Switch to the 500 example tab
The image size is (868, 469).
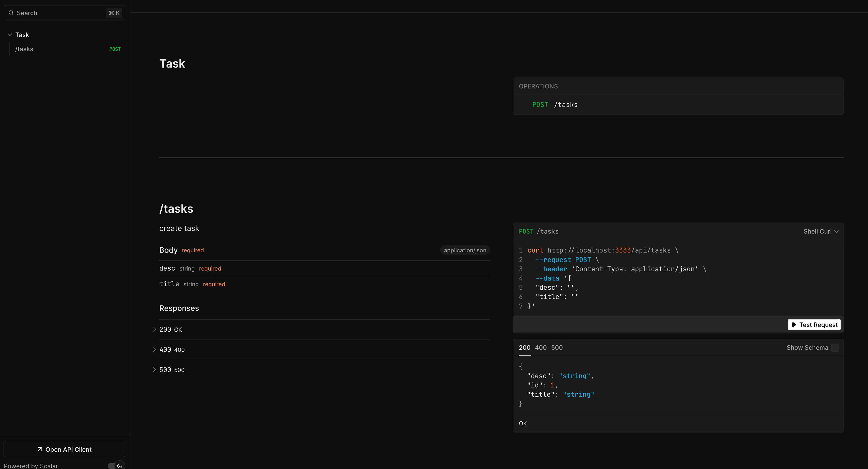pos(557,347)
